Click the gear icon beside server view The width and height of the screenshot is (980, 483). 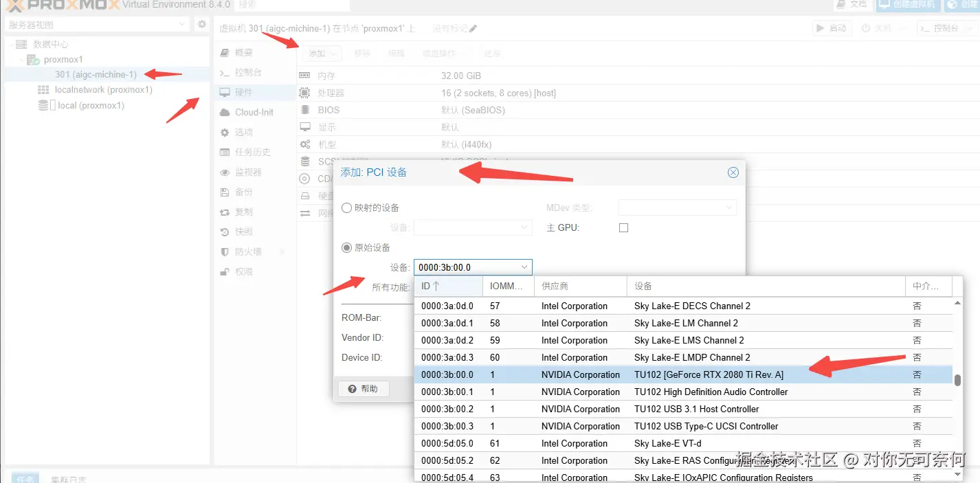point(201,24)
